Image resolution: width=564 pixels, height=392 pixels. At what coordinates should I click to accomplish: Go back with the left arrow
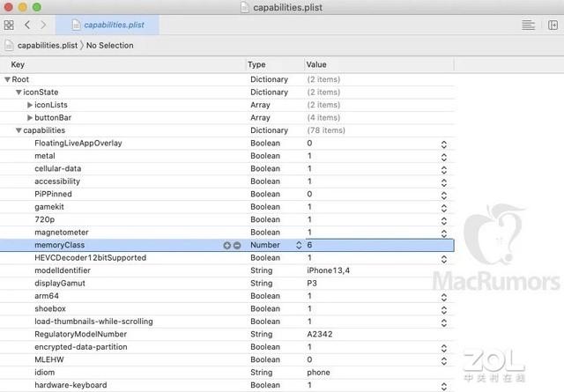pyautogui.click(x=27, y=25)
